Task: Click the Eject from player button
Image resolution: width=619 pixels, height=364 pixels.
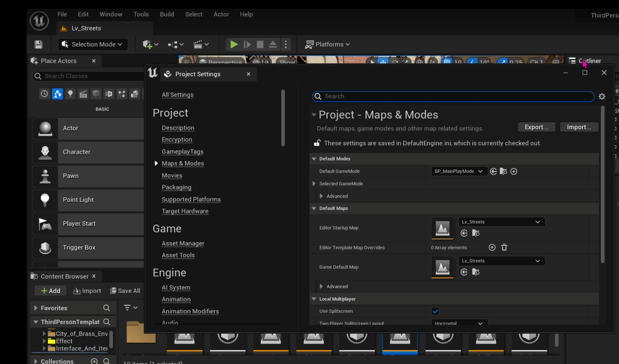Action: 273,44
